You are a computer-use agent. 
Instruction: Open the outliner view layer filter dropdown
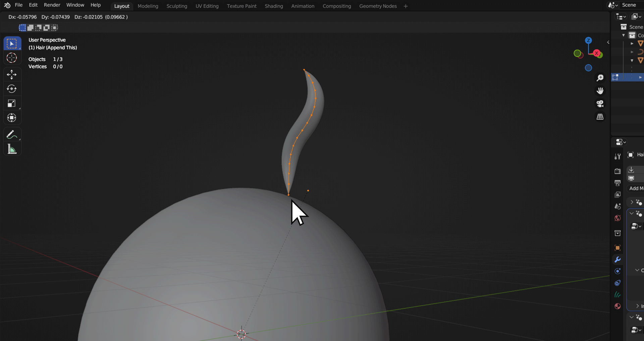point(636,17)
